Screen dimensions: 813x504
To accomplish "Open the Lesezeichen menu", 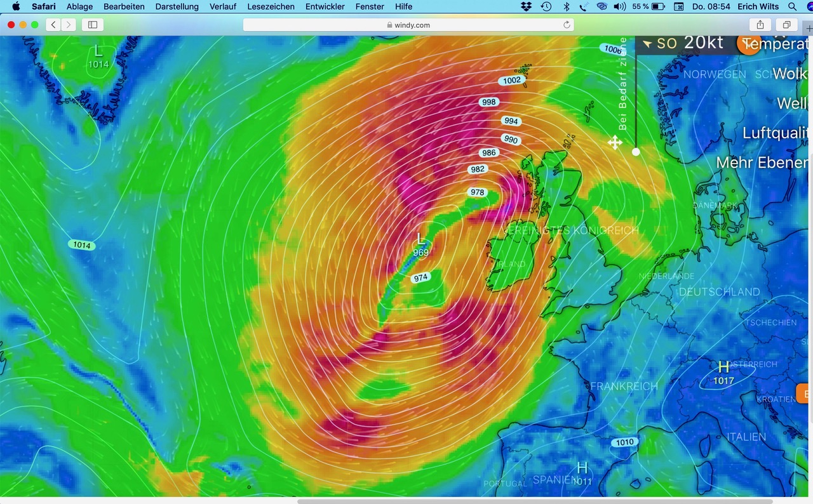I will 271,6.
